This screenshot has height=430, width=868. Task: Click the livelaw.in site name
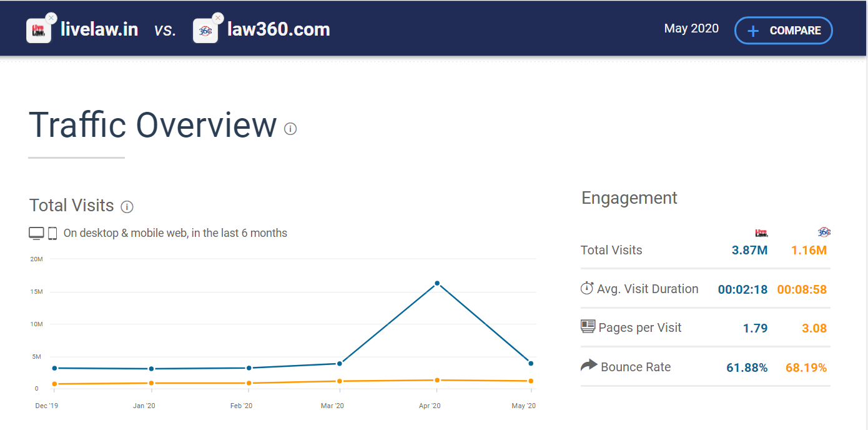pos(99,30)
